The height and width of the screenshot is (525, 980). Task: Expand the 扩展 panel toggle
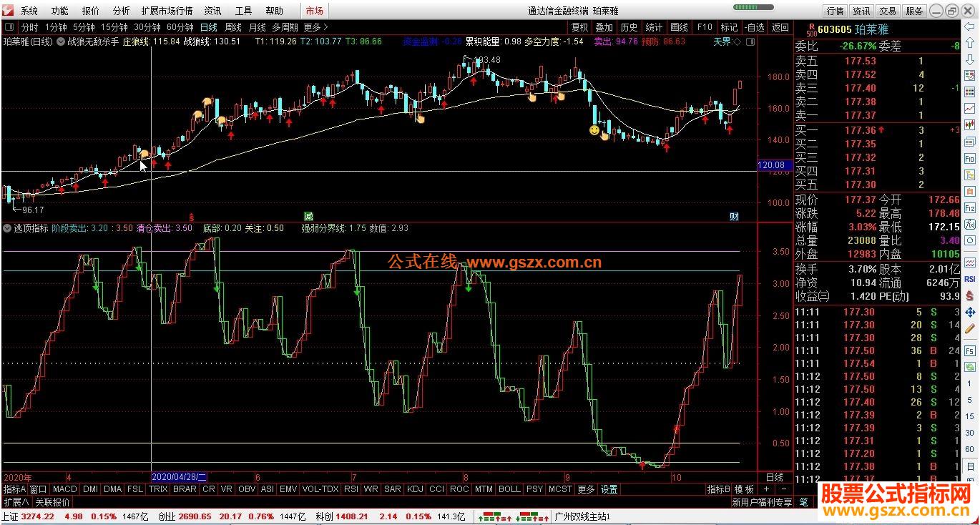pyautogui.click(x=15, y=502)
